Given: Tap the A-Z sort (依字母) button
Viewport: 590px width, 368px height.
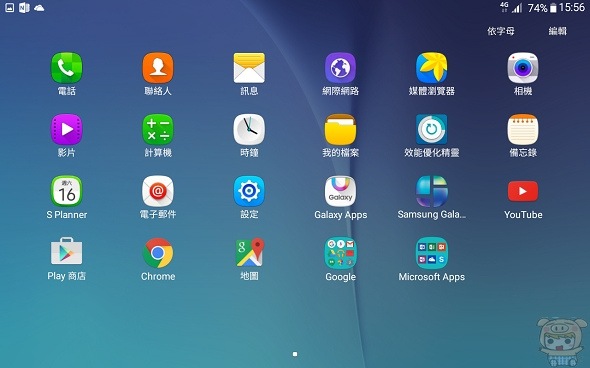Looking at the screenshot, I should pyautogui.click(x=501, y=31).
